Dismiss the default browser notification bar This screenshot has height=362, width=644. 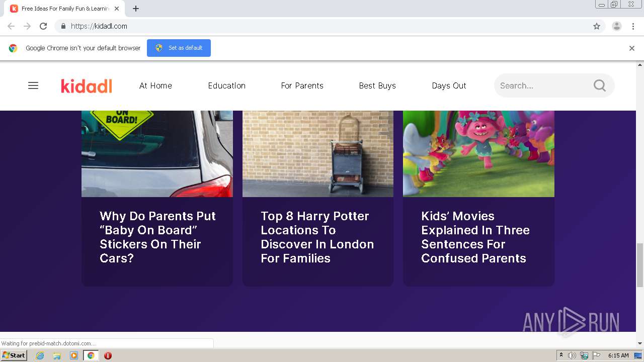pyautogui.click(x=632, y=48)
